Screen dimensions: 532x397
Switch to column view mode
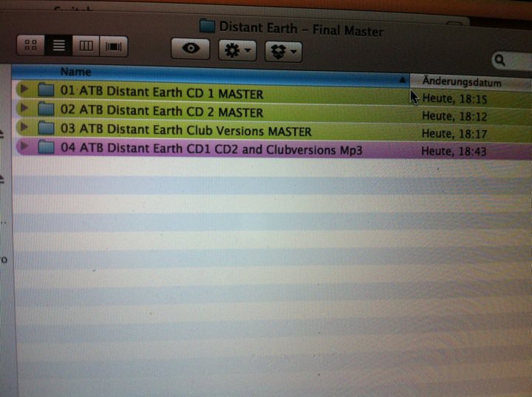click(x=86, y=47)
